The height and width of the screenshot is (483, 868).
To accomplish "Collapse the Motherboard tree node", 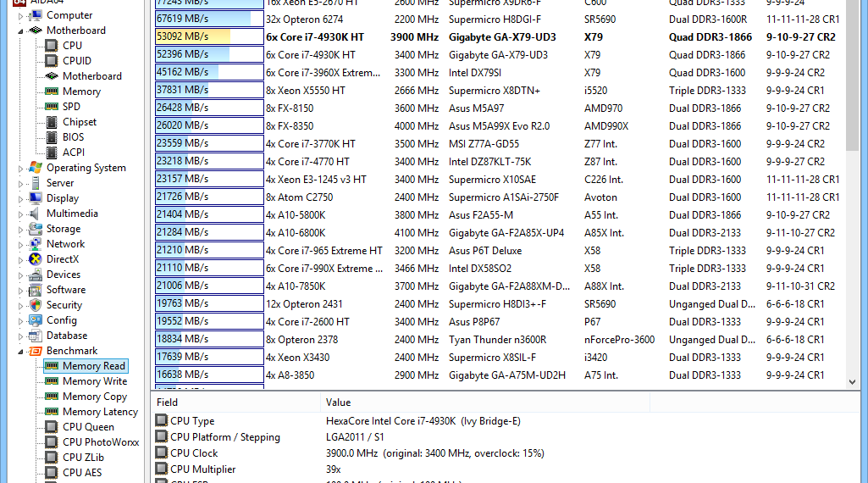I will click(21, 31).
